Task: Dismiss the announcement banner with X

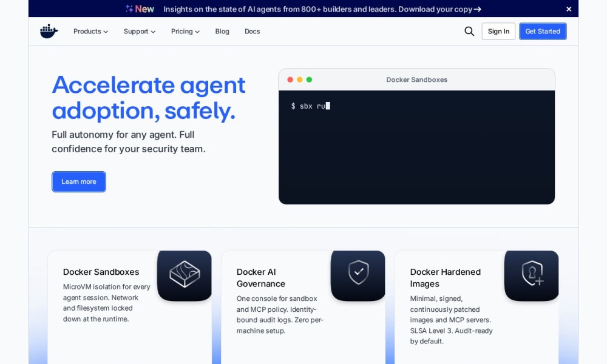Action: pos(569,9)
